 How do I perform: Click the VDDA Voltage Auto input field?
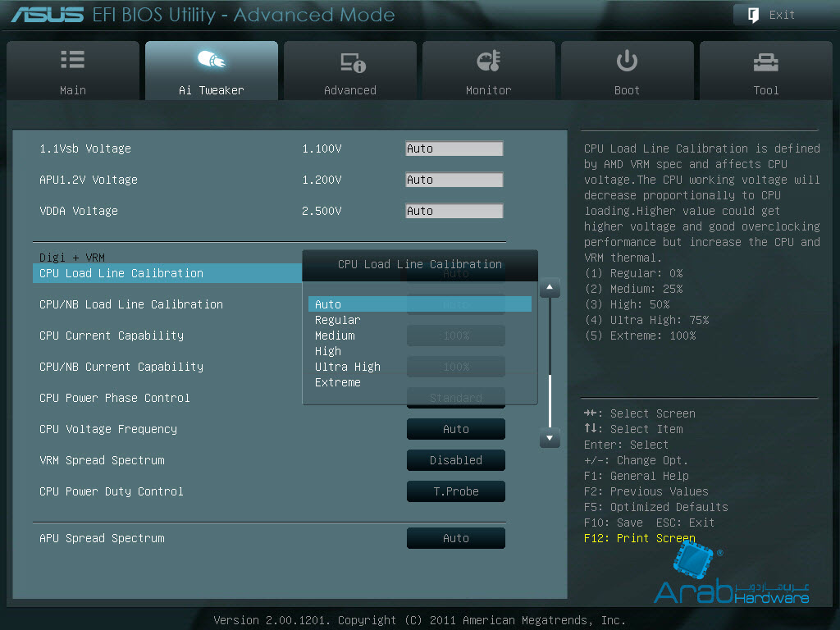coord(454,211)
